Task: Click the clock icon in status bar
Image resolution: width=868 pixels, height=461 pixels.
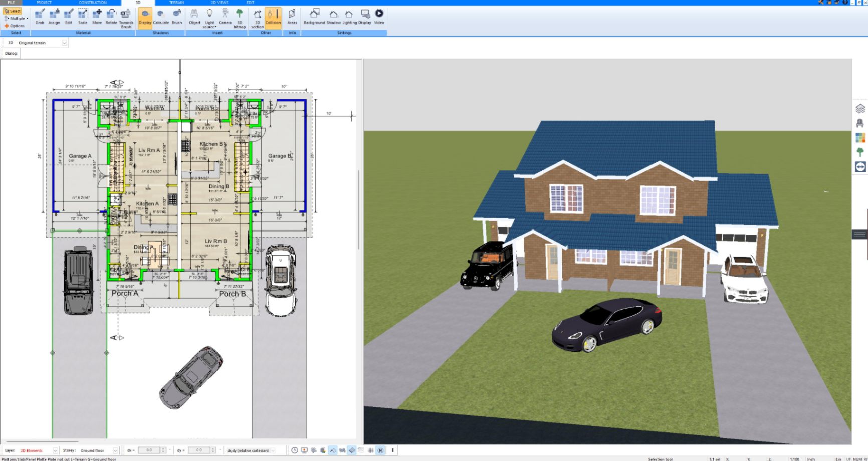Action: (x=295, y=450)
